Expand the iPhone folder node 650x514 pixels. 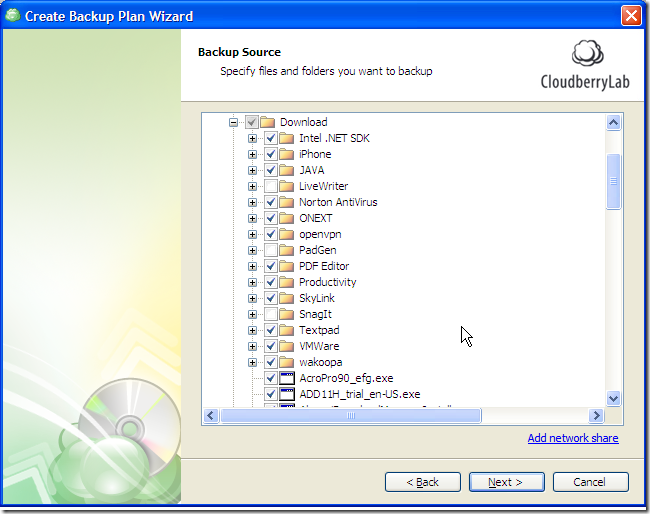(252, 154)
